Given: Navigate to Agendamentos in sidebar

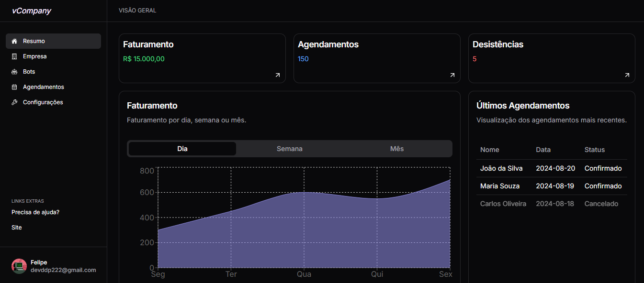Looking at the screenshot, I should (x=53, y=87).
